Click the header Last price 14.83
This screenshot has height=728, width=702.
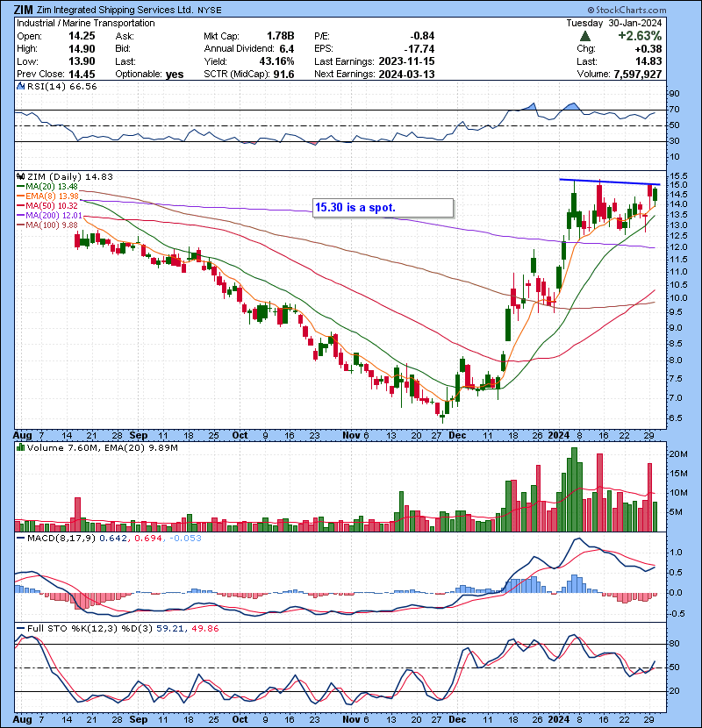pos(648,61)
